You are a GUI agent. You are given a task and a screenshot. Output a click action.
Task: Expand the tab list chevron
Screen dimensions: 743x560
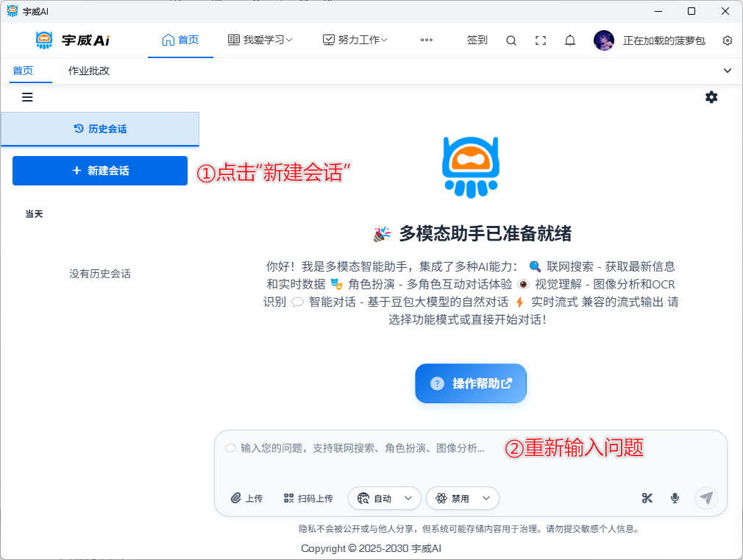click(x=728, y=71)
